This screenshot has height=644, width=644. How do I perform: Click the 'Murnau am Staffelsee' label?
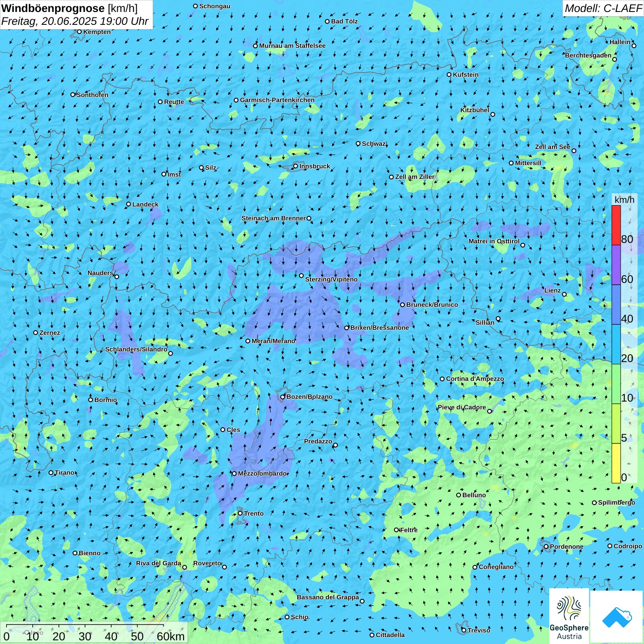click(293, 46)
